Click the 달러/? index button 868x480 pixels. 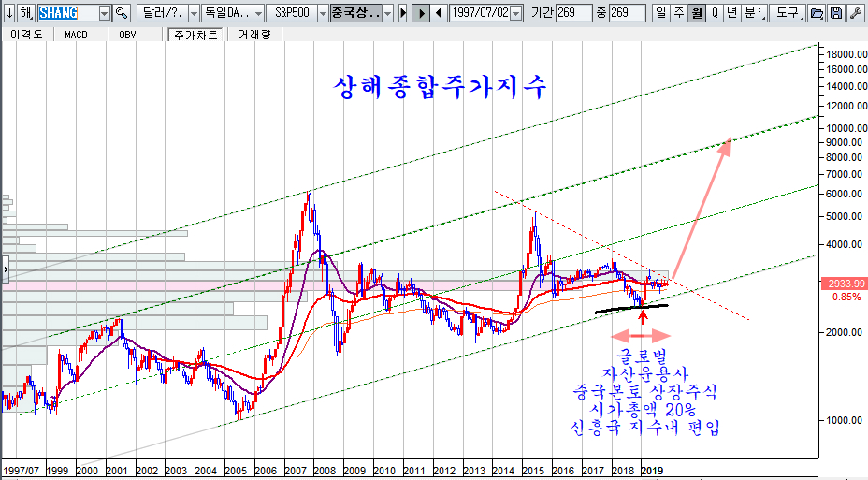coord(162,13)
